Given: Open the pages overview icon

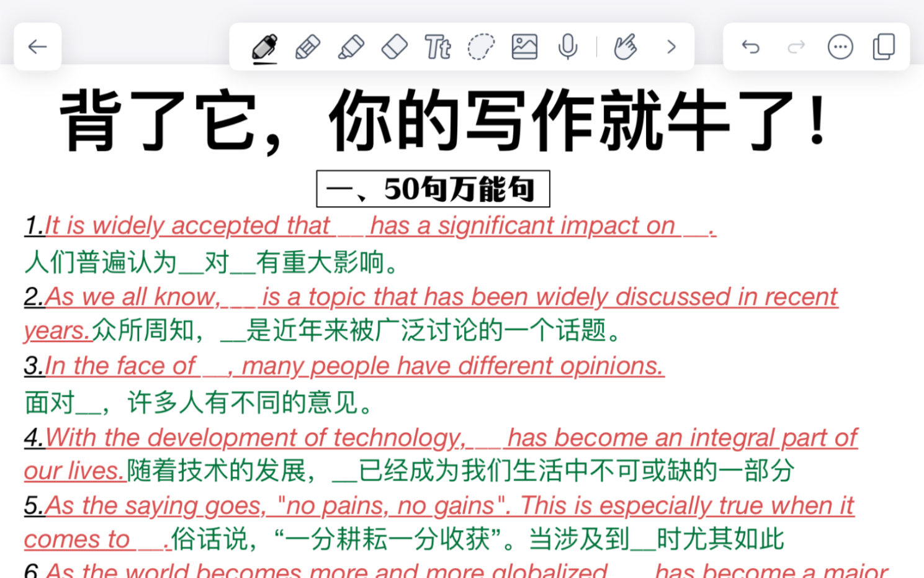Looking at the screenshot, I should [884, 47].
